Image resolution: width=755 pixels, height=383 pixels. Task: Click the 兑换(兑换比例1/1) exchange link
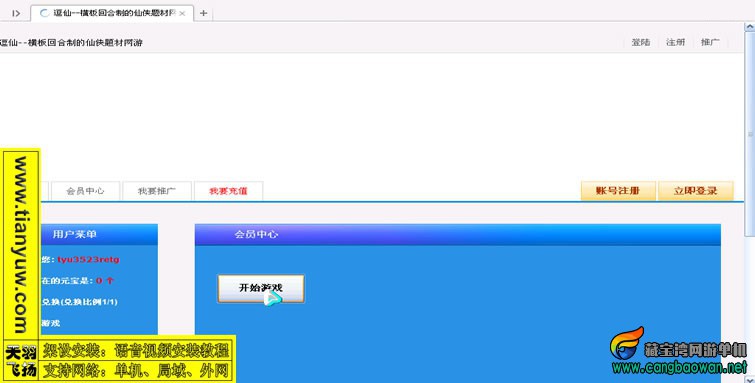tap(79, 302)
